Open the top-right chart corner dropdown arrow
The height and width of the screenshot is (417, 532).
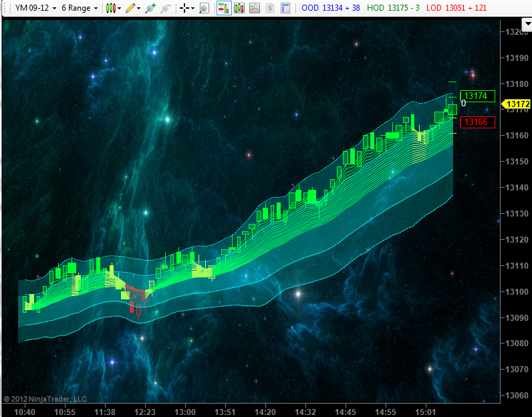527,25
